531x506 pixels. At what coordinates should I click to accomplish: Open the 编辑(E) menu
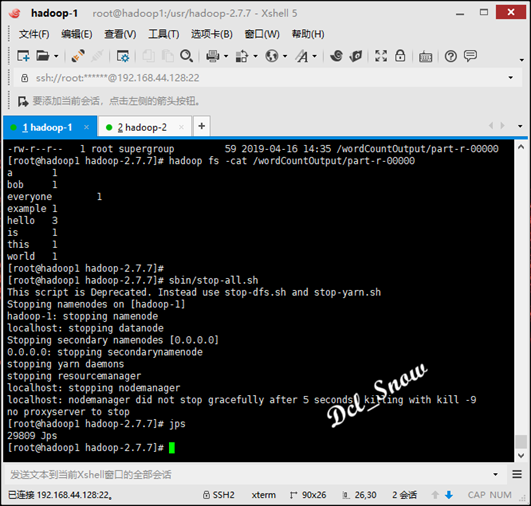point(77,34)
